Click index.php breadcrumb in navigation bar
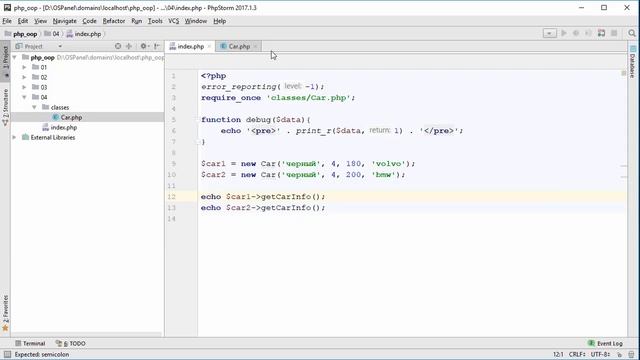The width and height of the screenshot is (640, 360). pos(84,34)
